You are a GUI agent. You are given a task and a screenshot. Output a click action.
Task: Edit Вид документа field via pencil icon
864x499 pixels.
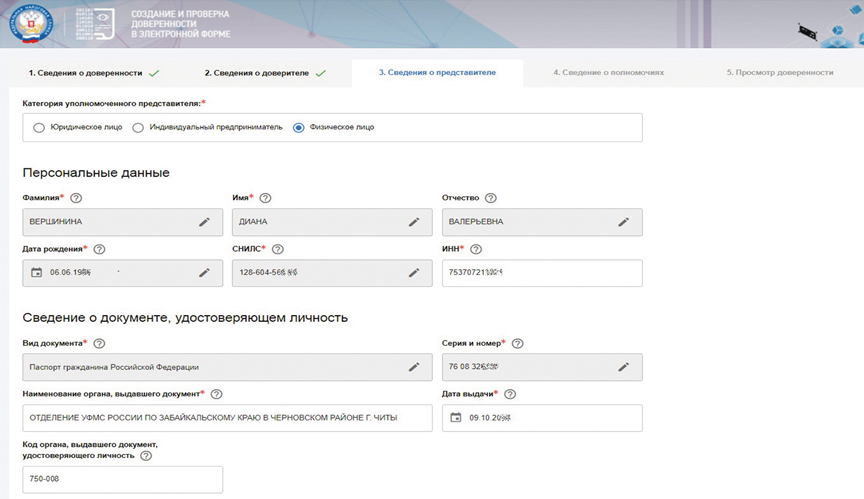pos(414,367)
